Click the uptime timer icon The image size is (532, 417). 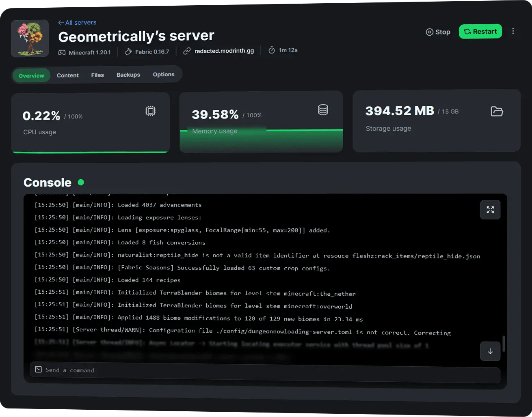pyautogui.click(x=272, y=50)
